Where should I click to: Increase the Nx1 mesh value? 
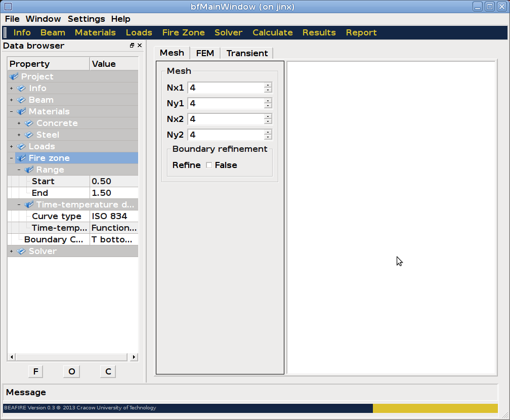268,85
